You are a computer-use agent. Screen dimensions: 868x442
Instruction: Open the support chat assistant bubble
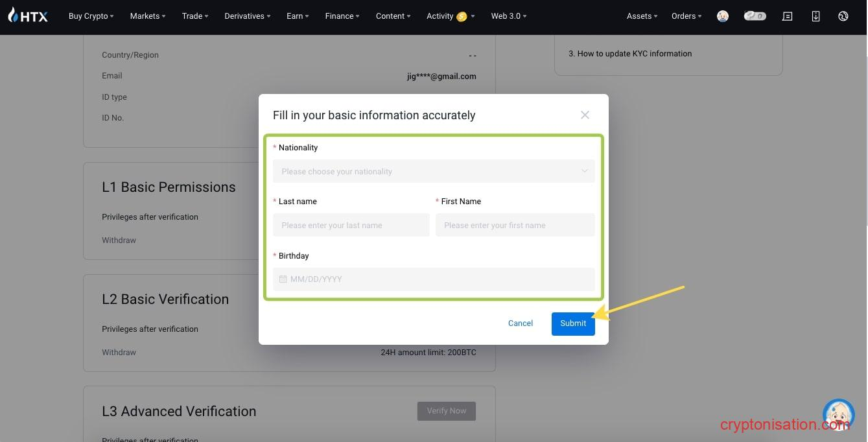point(838,415)
